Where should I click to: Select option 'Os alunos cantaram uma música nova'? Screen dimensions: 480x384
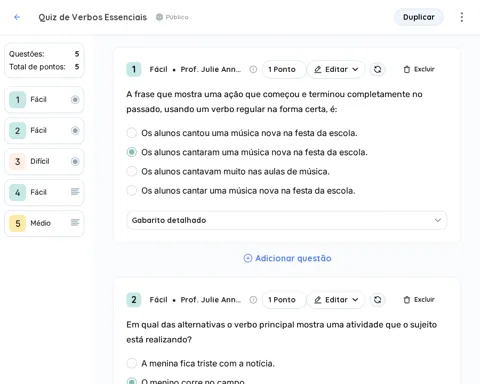(x=132, y=152)
